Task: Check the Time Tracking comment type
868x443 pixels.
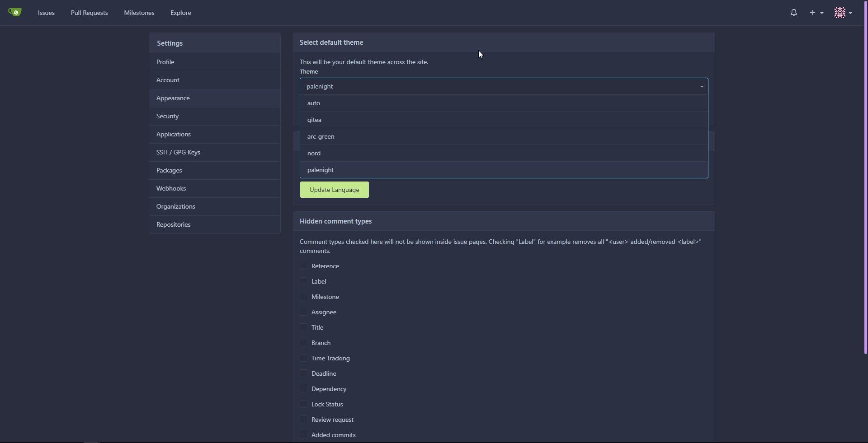Action: pos(303,358)
